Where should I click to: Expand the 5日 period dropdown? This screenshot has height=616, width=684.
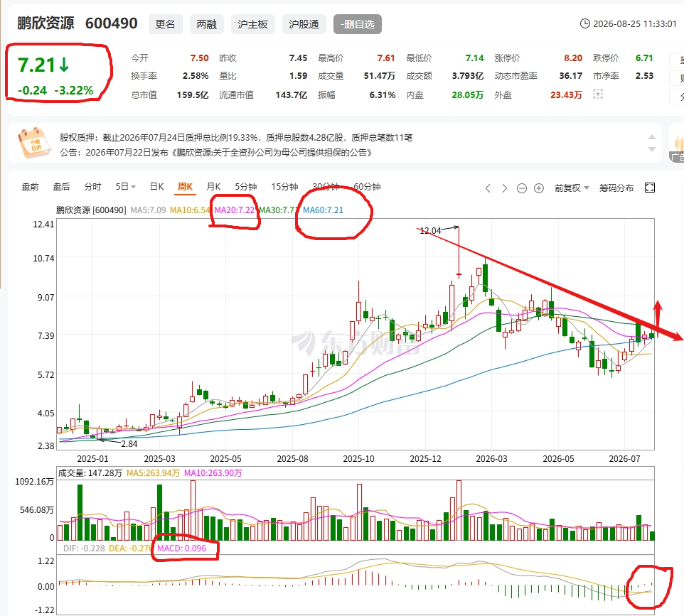tap(126, 187)
